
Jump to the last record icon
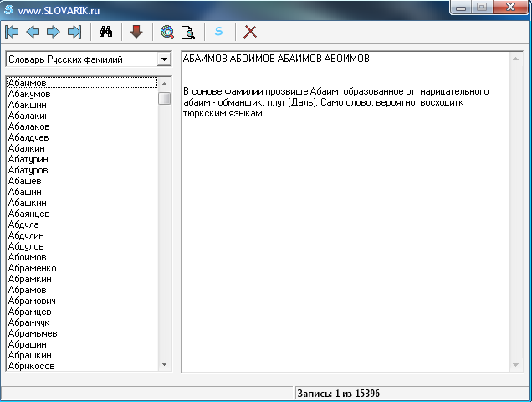click(74, 32)
